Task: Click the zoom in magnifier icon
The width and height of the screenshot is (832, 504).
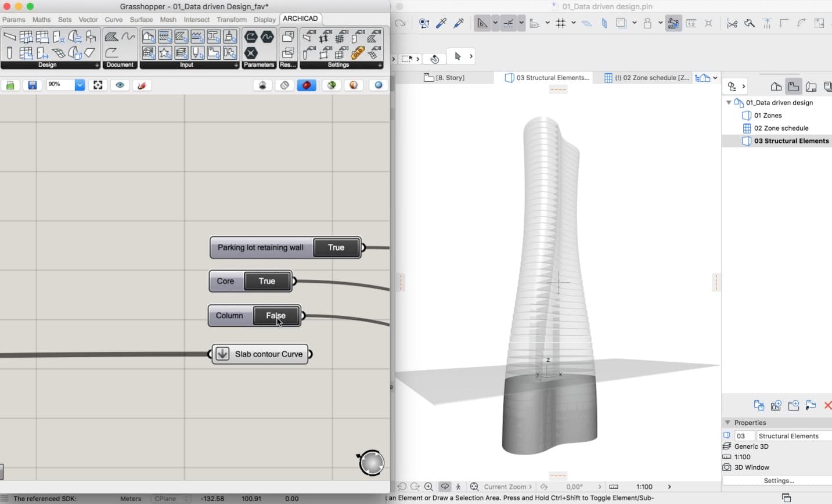Action: point(428,487)
